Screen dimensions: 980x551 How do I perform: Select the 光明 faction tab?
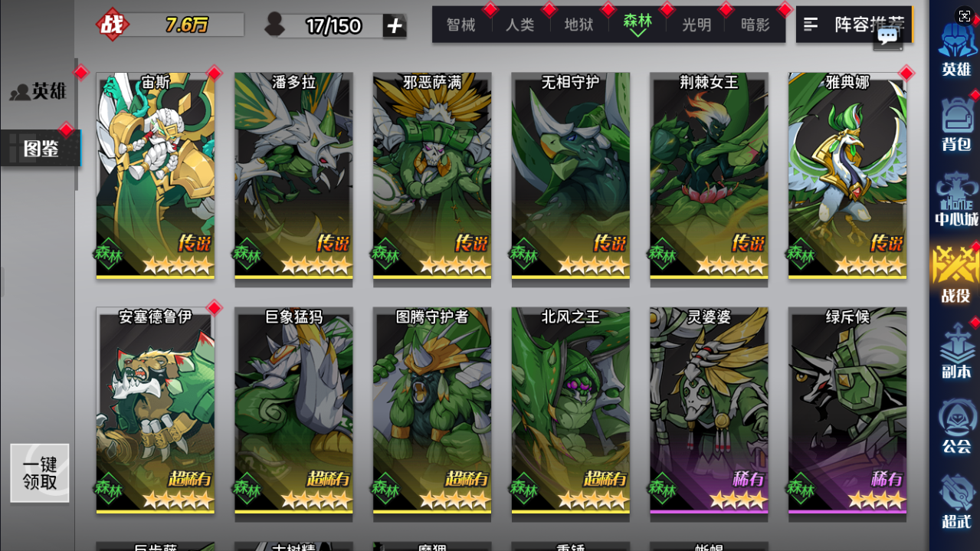tap(696, 25)
